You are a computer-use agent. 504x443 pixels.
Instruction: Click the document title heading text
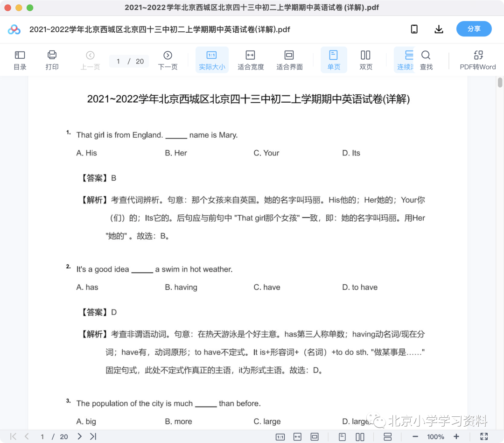[248, 99]
